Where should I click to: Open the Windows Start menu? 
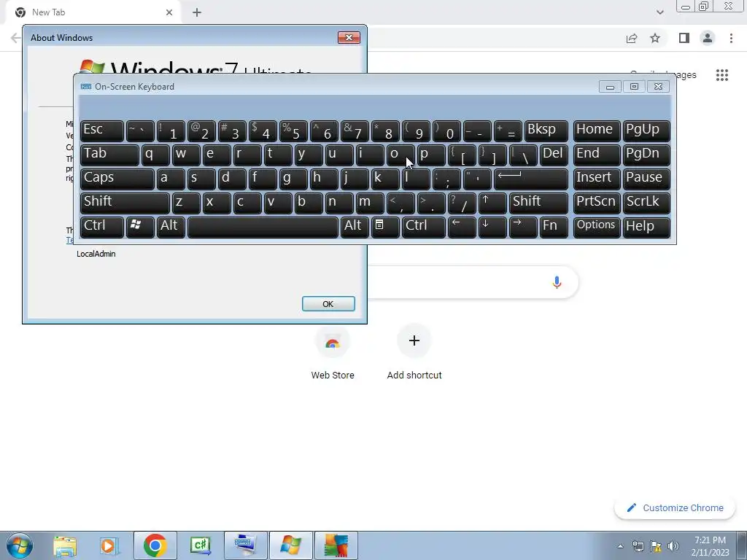pyautogui.click(x=20, y=545)
